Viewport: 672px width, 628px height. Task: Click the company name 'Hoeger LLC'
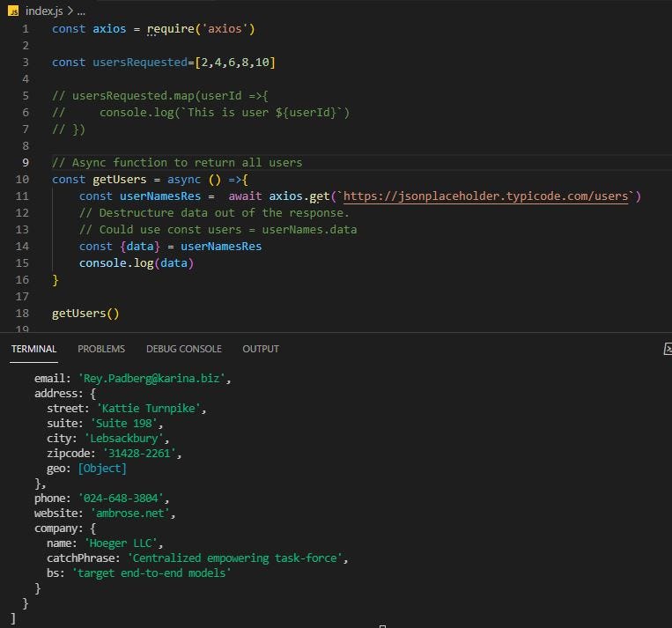[x=121, y=543]
